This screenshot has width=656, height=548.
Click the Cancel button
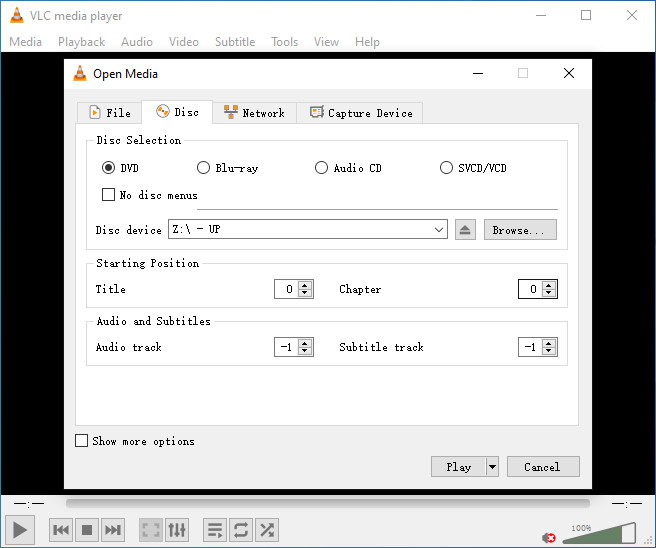pos(543,466)
